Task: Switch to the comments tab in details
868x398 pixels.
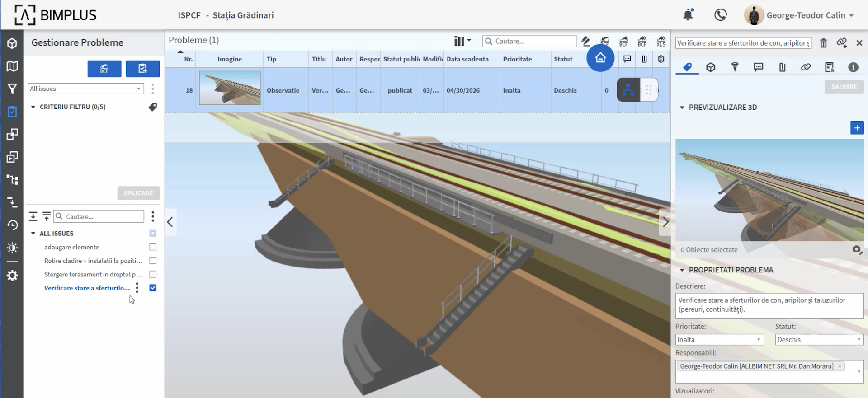Action: (x=758, y=67)
